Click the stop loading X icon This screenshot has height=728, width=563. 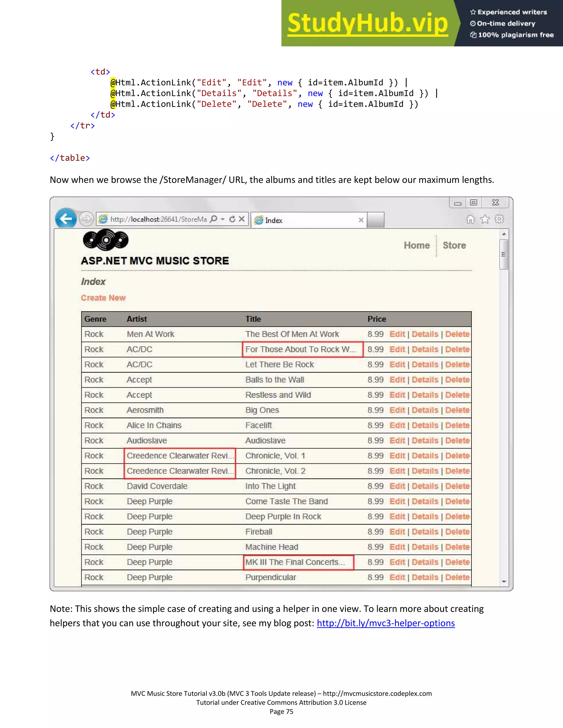point(242,219)
